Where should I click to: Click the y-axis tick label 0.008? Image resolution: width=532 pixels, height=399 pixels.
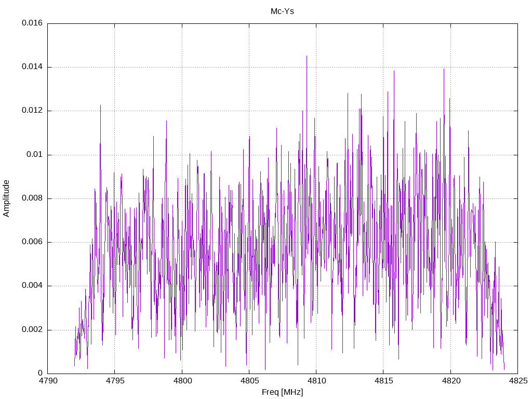(x=32, y=198)
